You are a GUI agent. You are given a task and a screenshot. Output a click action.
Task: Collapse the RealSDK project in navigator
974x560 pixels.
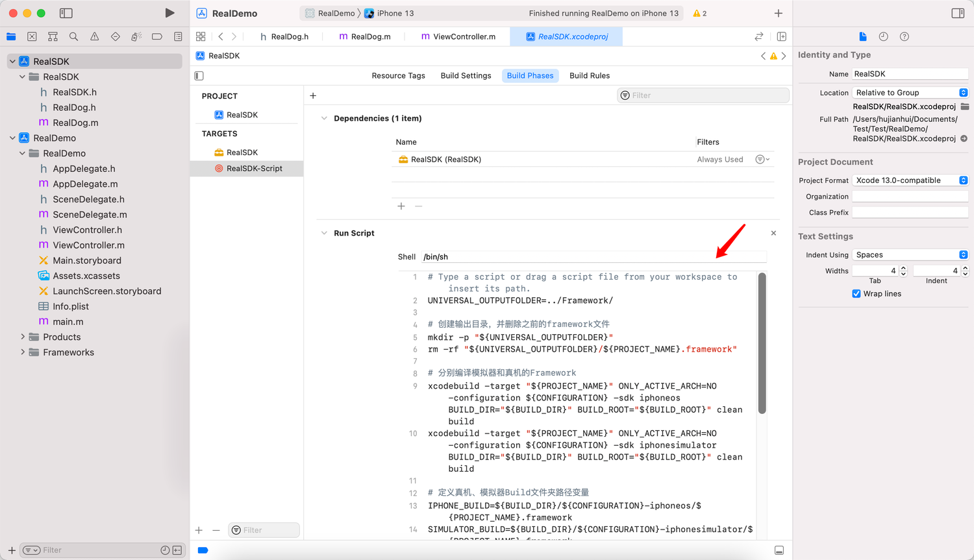click(12, 62)
